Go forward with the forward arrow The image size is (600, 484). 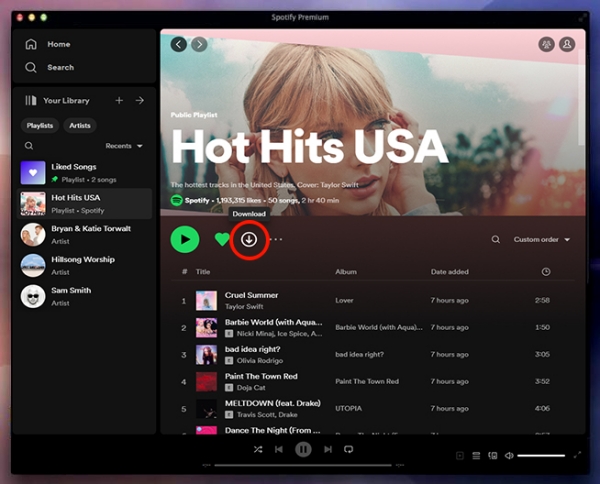coord(199,44)
